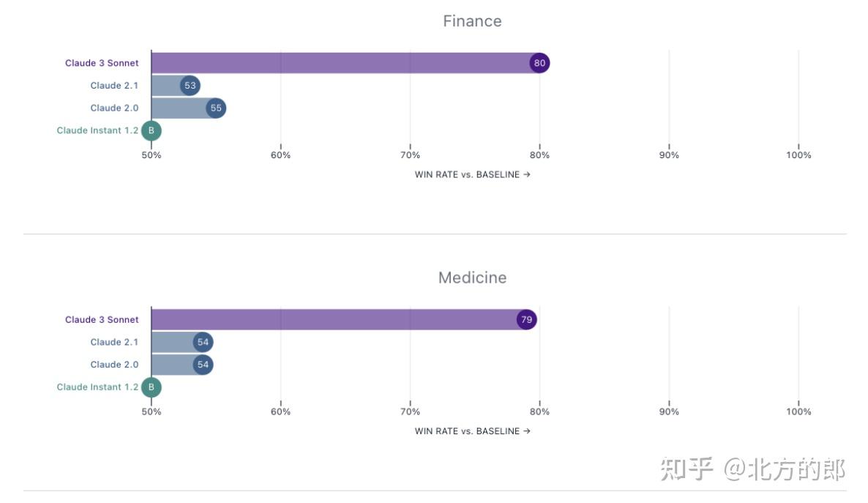
Task: Click the Finance chart title
Action: [x=472, y=21]
